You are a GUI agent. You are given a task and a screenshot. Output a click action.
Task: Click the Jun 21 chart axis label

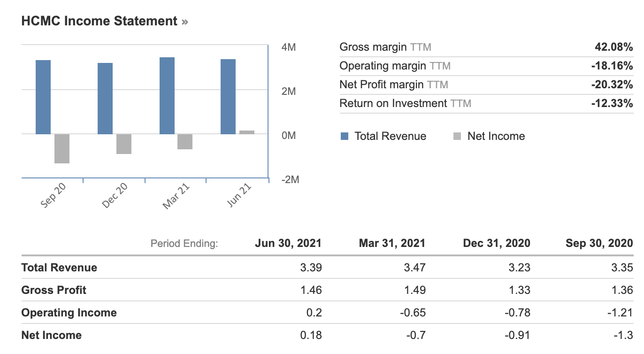(239, 195)
